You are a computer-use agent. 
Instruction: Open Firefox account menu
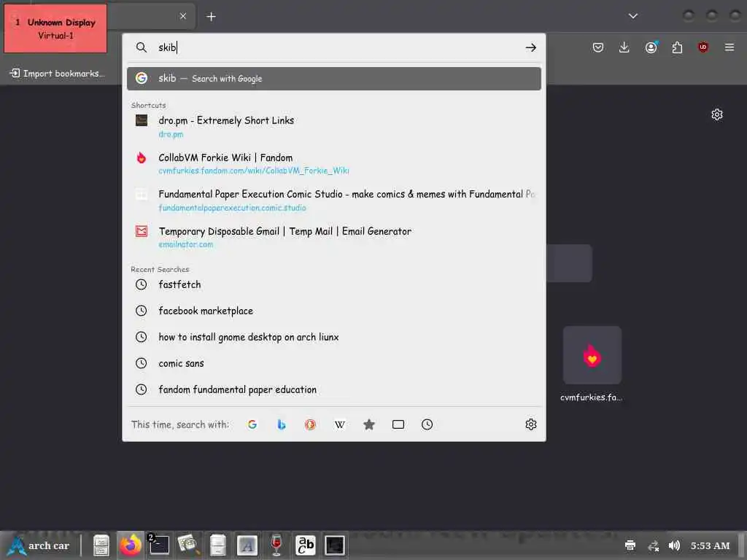pos(651,47)
